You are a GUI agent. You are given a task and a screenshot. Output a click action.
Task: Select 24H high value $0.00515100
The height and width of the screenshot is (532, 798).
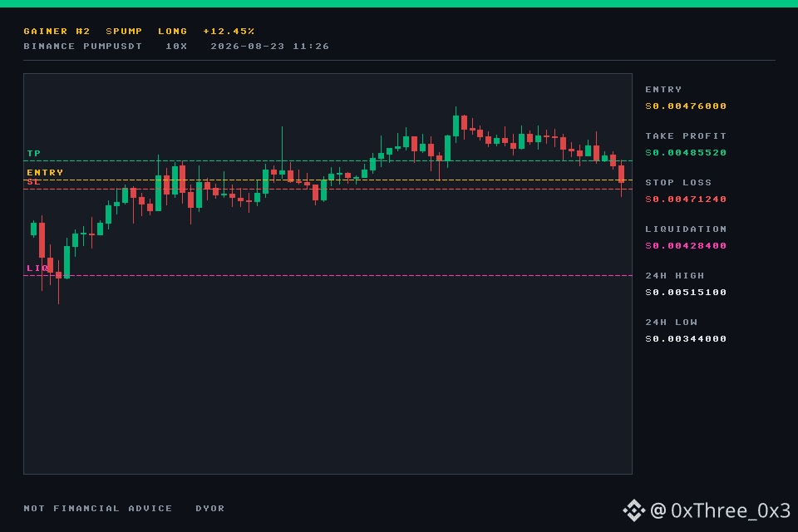point(686,293)
